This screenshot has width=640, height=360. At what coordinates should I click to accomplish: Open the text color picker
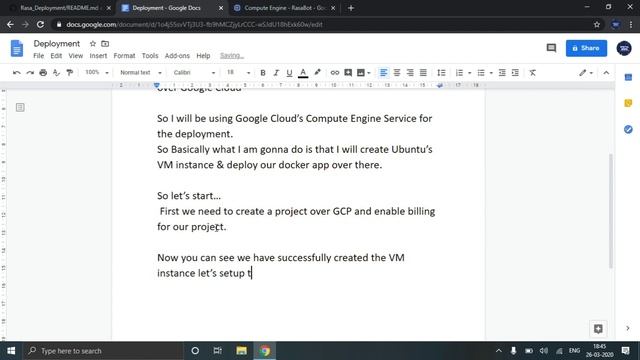coord(303,73)
